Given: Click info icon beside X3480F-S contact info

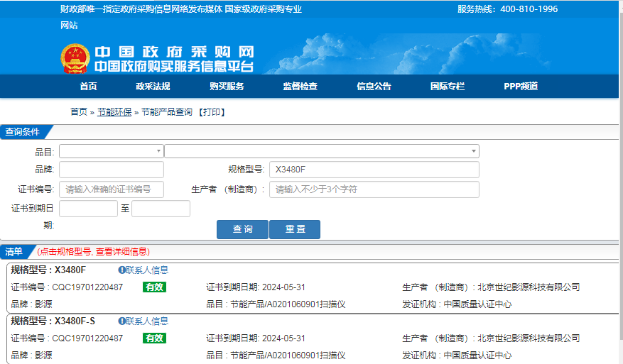Looking at the screenshot, I should (x=121, y=321).
